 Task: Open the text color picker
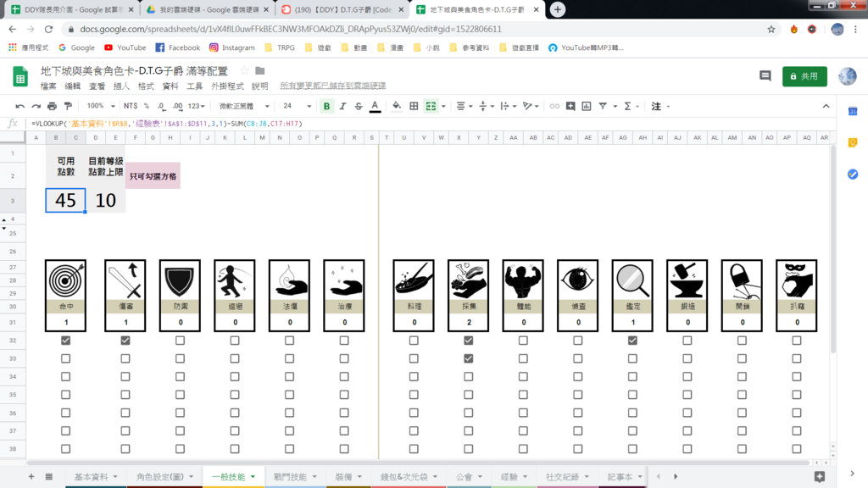tap(375, 106)
